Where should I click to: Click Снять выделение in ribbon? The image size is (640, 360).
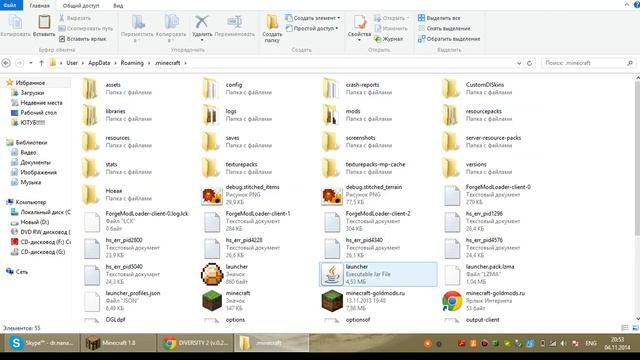pyautogui.click(x=444, y=29)
